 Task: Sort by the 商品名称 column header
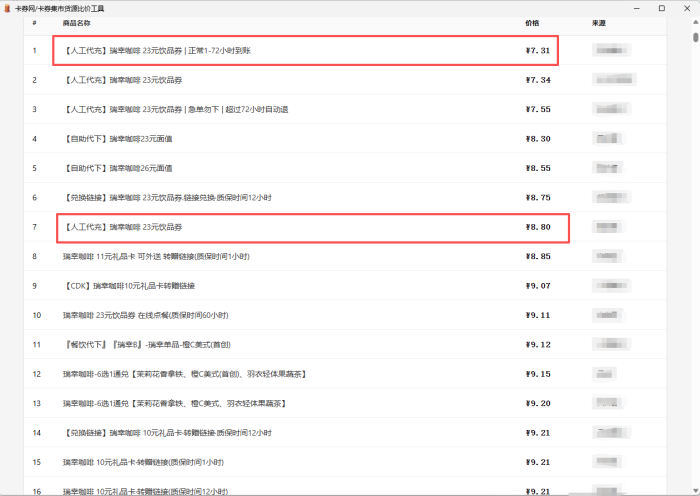77,23
